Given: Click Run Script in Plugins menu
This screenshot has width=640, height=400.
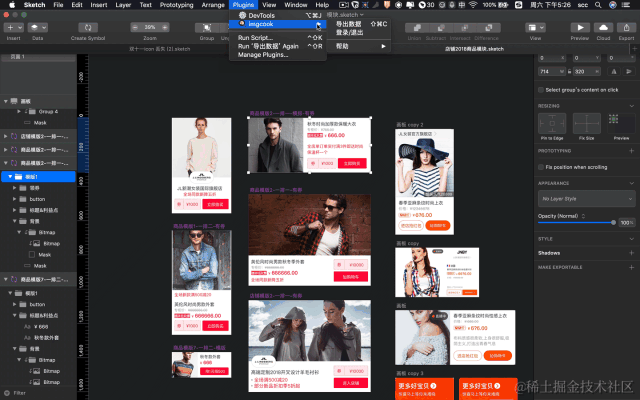Looking at the screenshot, I should pos(278,38).
